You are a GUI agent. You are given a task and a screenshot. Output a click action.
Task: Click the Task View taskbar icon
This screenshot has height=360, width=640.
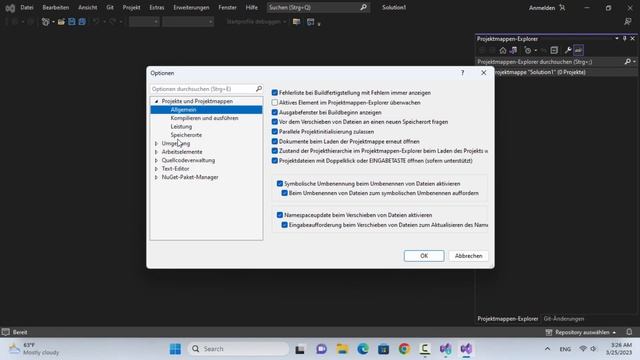(x=300, y=349)
